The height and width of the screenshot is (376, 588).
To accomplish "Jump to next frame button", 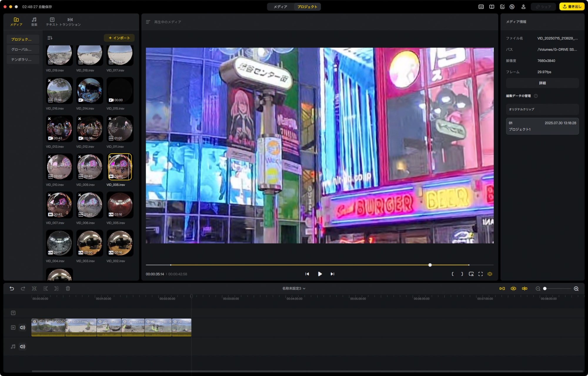I will (332, 274).
